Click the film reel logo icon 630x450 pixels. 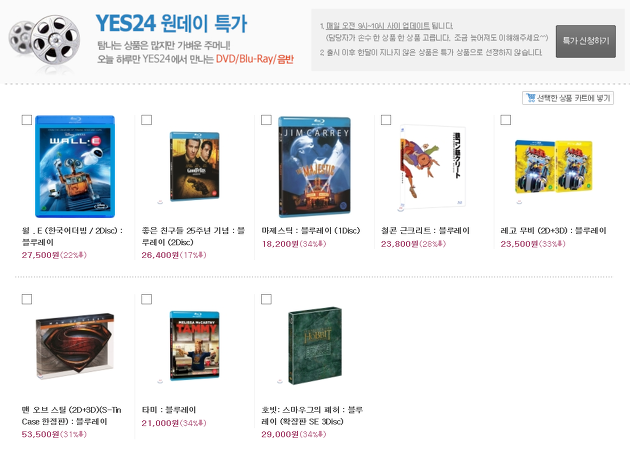pyautogui.click(x=44, y=40)
